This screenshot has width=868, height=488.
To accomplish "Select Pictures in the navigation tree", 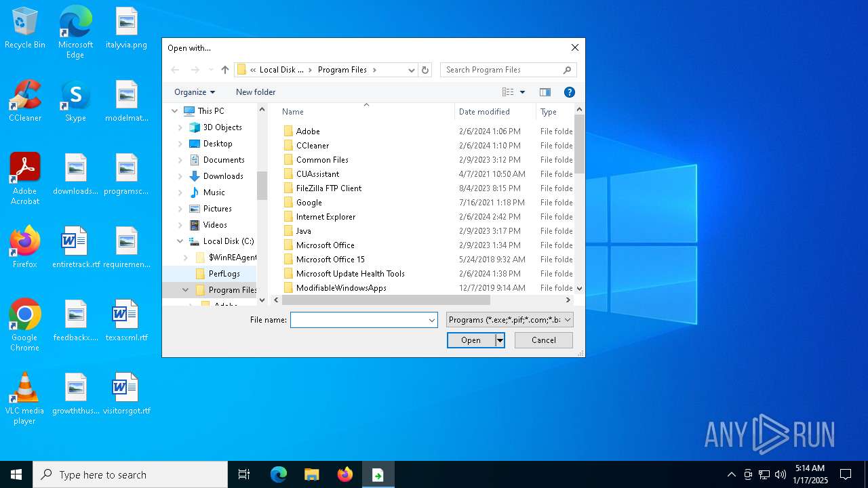I will coord(217,209).
